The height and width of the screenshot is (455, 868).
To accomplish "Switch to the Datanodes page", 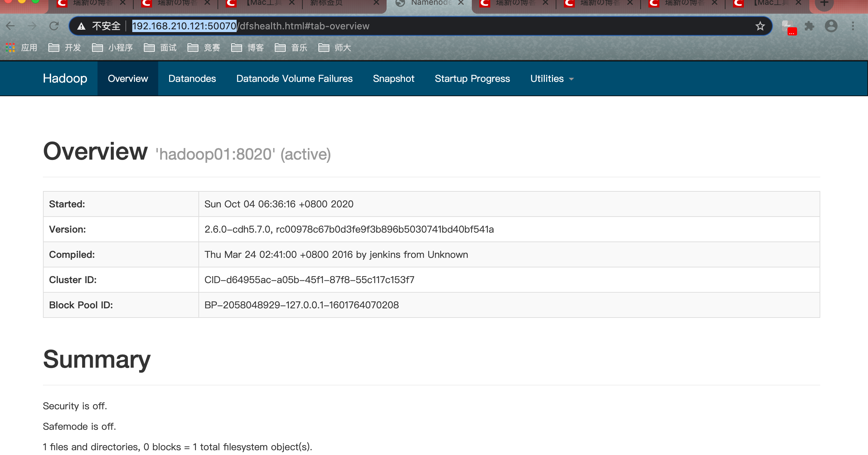I will (x=192, y=78).
